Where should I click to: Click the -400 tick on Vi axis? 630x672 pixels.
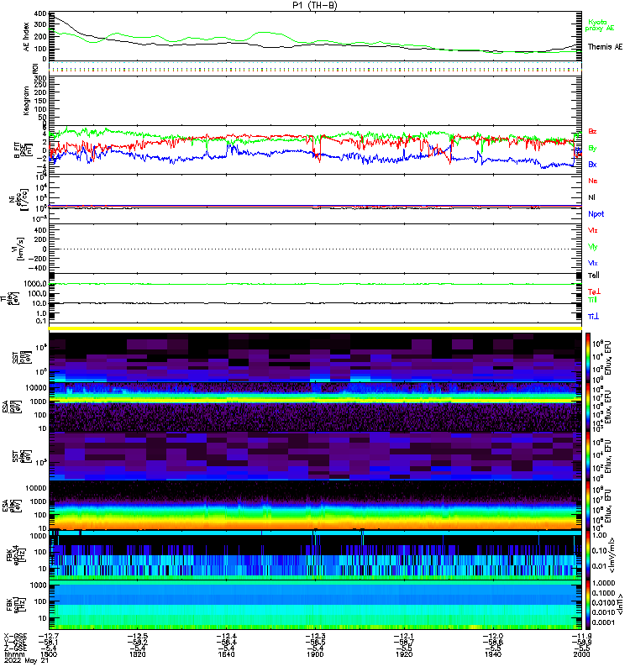pos(36,268)
